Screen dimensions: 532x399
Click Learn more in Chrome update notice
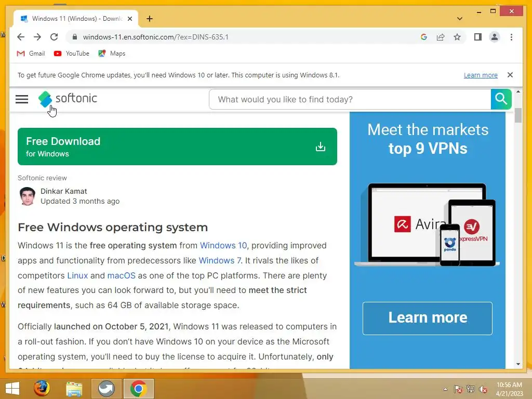pyautogui.click(x=481, y=75)
